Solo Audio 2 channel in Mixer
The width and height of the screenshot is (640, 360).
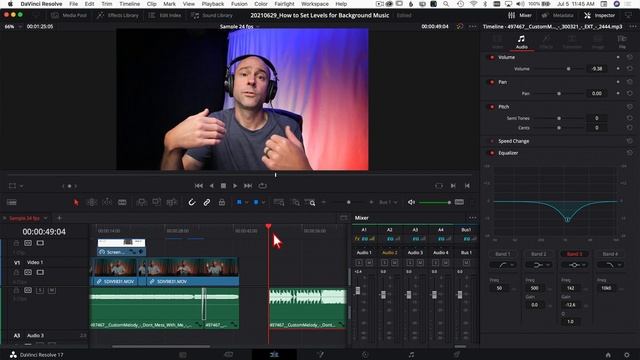[384, 263]
